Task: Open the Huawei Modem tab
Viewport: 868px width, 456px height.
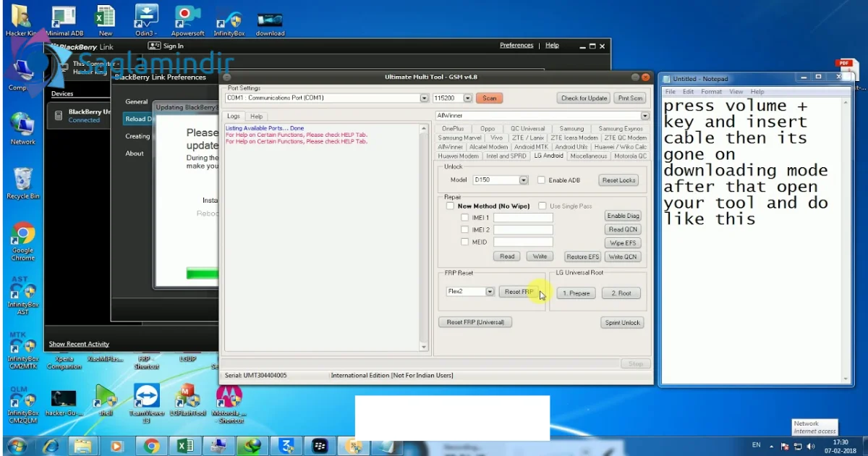Action: (x=458, y=156)
